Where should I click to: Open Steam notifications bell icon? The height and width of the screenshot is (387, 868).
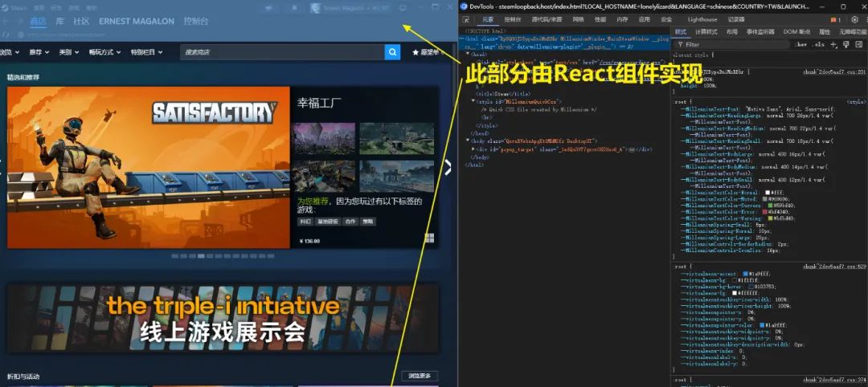[x=293, y=8]
